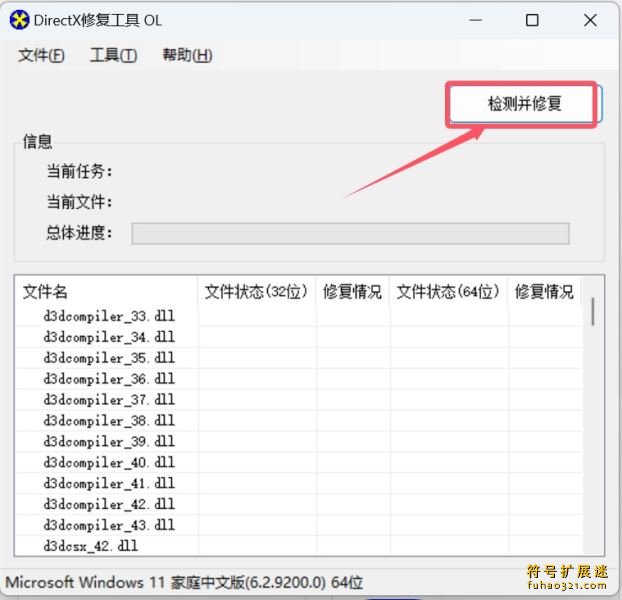622x600 pixels.
Task: Select the d3dcompiler_43.dll row
Action: [x=299, y=525]
